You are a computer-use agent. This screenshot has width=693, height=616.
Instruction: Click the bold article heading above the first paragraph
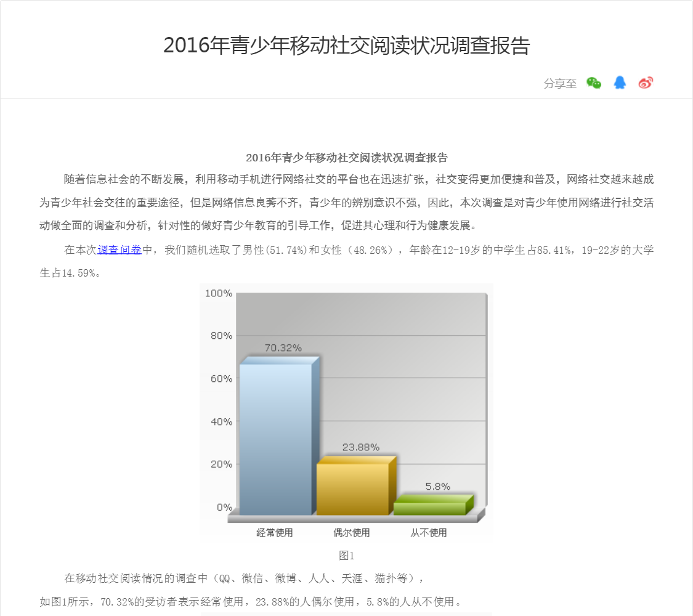pyautogui.click(x=346, y=157)
